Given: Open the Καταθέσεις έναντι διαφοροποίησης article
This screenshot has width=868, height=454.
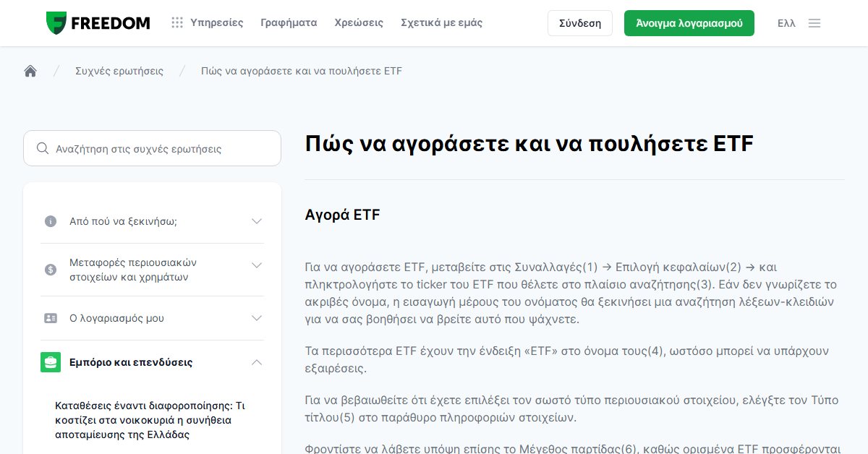Looking at the screenshot, I should coord(151,420).
